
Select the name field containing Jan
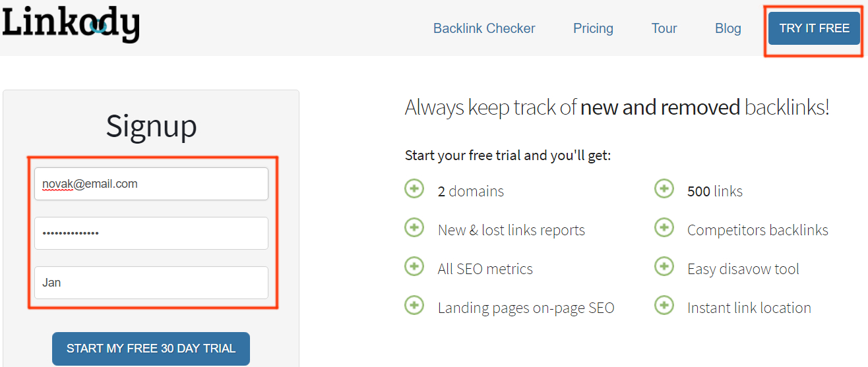point(151,283)
